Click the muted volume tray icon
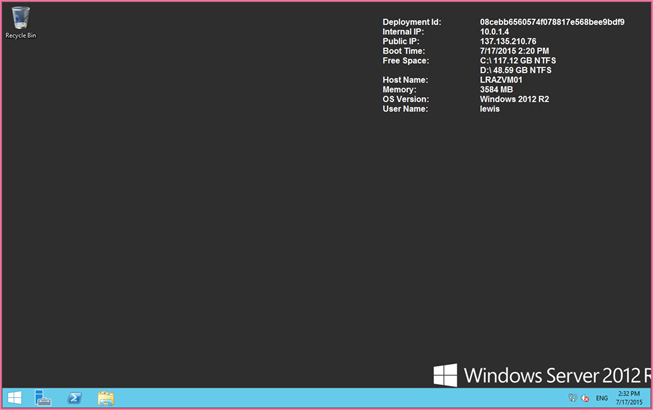 (585, 398)
